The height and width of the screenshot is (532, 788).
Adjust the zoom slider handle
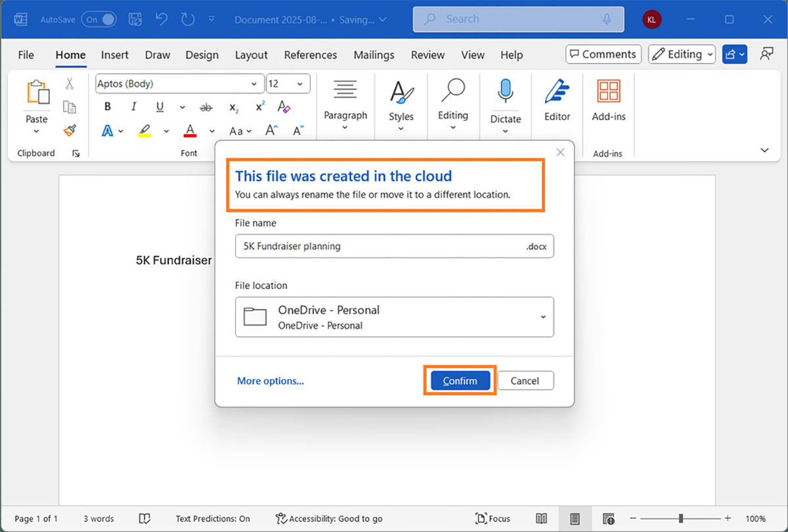coord(682,518)
